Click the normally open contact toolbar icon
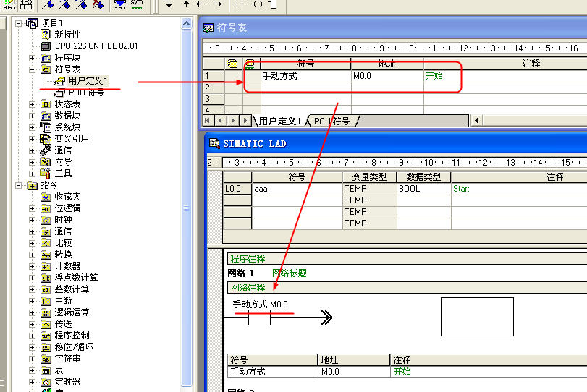 [238, 4]
